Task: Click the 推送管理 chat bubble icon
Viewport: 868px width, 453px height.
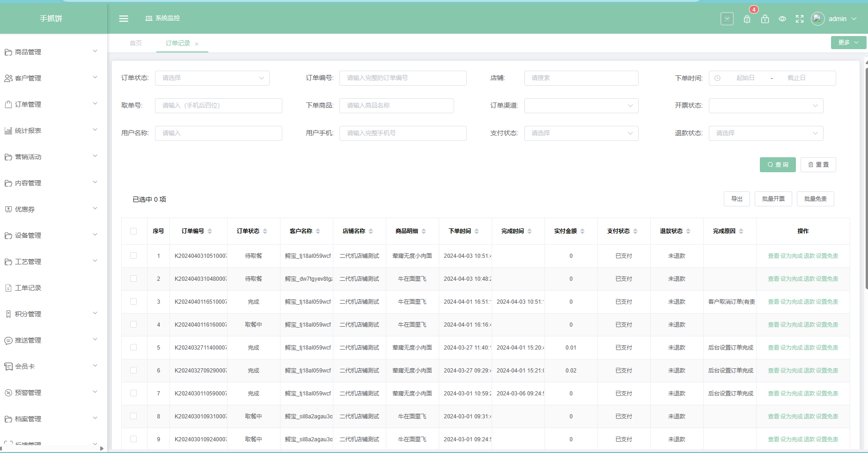Action: [x=8, y=340]
